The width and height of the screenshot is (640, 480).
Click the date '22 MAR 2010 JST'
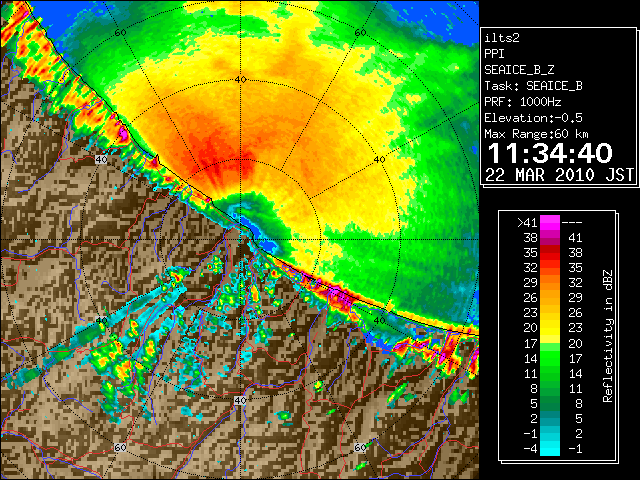coord(560,175)
